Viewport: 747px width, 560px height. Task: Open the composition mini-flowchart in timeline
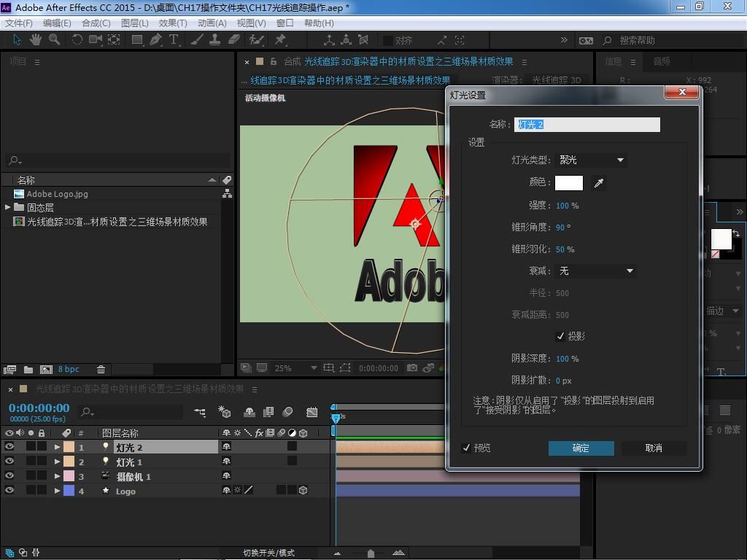pos(200,413)
